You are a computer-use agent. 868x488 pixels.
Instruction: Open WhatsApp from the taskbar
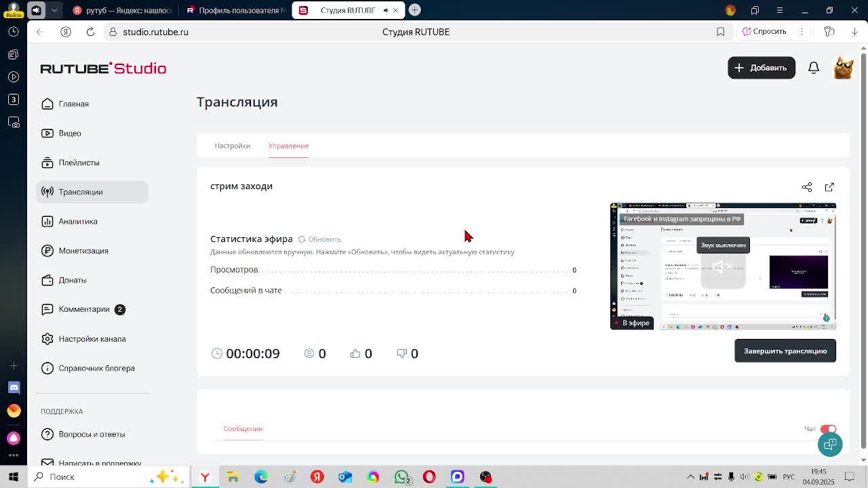click(x=401, y=476)
